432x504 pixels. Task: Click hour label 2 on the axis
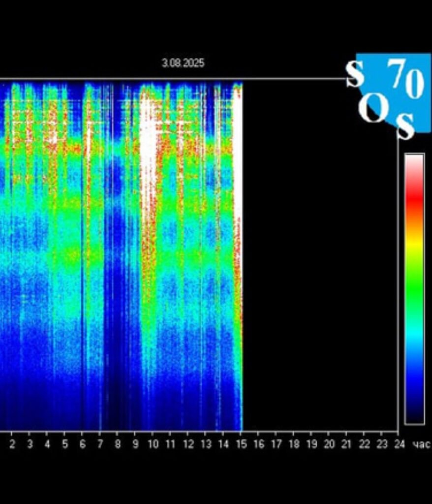(12, 444)
